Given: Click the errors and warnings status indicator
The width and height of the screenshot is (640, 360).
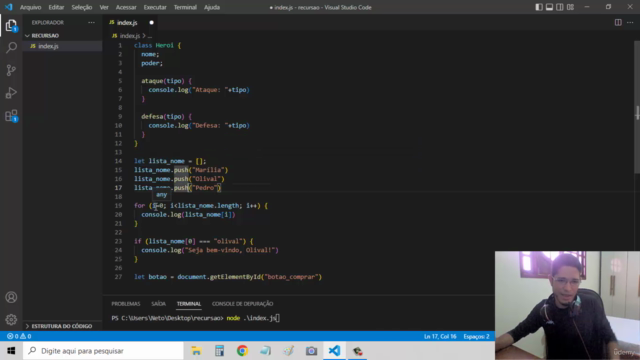Looking at the screenshot, I should [19, 336].
